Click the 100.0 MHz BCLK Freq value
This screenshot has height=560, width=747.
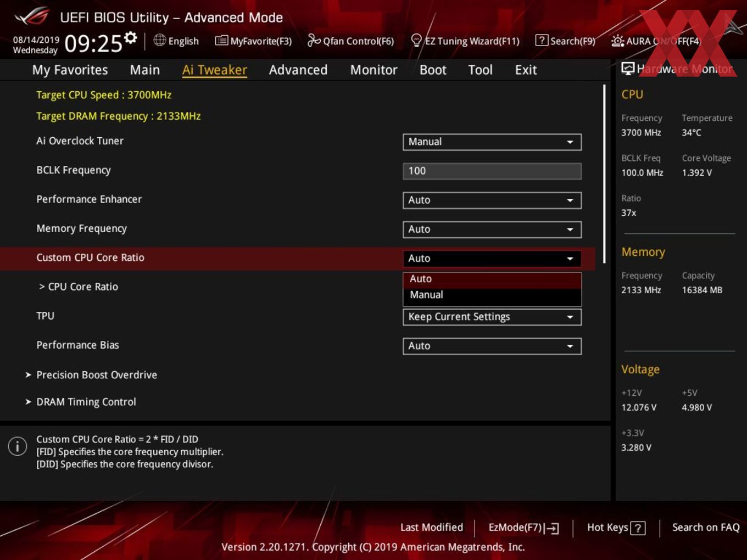642,172
